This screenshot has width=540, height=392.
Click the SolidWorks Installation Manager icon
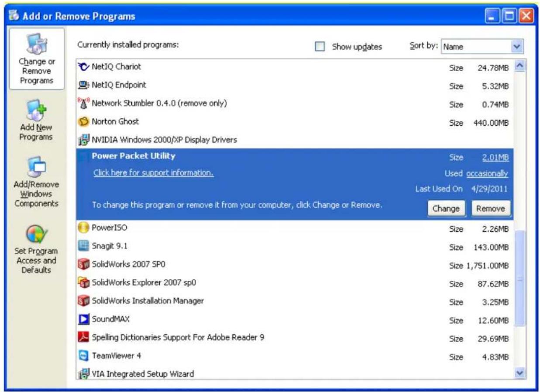(x=83, y=301)
